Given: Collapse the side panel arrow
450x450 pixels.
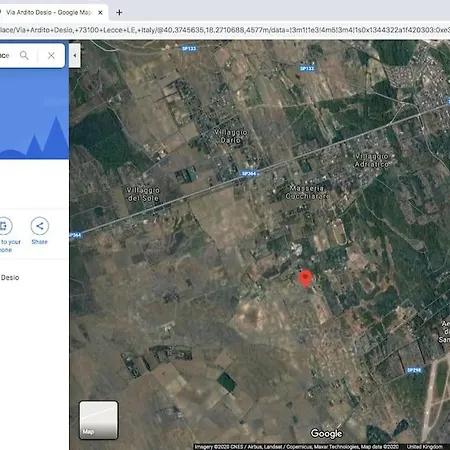Looking at the screenshot, I should coord(75,55).
